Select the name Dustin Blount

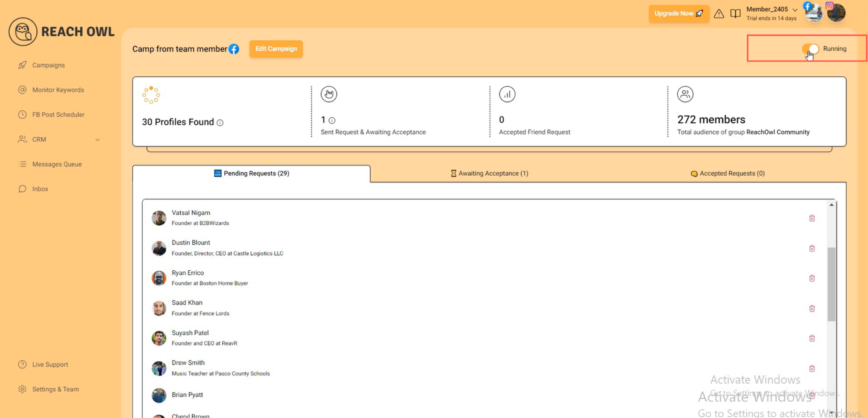pyautogui.click(x=191, y=243)
